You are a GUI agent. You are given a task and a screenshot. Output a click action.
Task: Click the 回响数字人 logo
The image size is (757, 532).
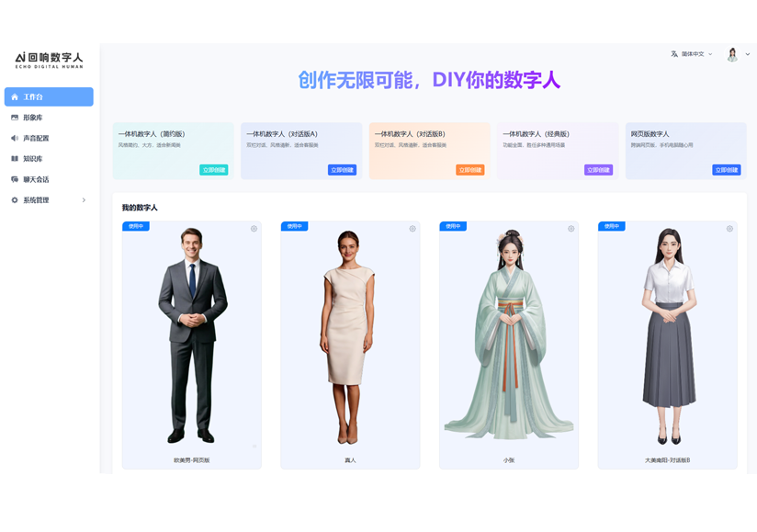click(x=49, y=58)
